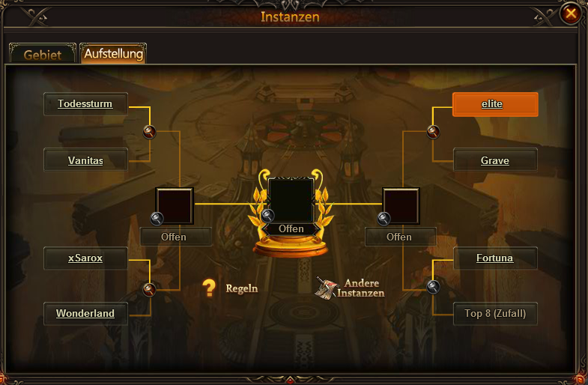Click magnifier icon between Fortuna and Top 8
Screen dimensions: 588x385
pyautogui.click(x=433, y=287)
